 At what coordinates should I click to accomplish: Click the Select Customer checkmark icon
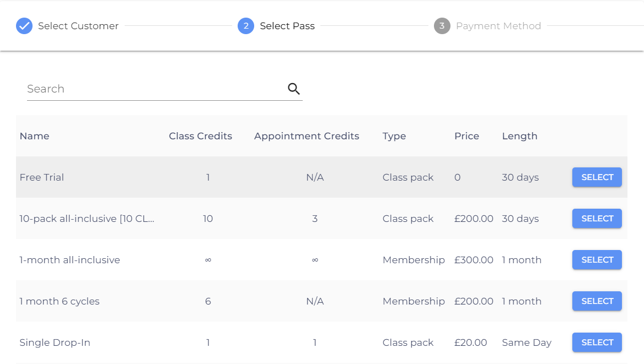pos(24,26)
